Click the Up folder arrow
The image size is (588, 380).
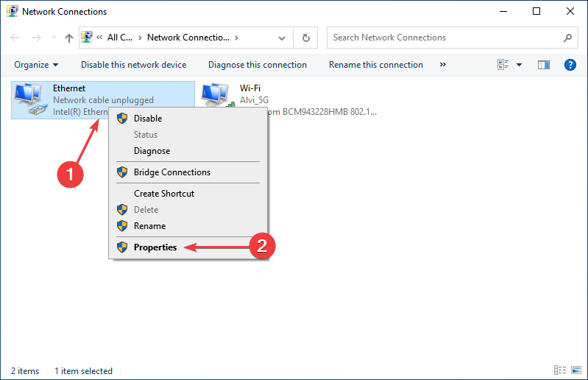point(68,38)
